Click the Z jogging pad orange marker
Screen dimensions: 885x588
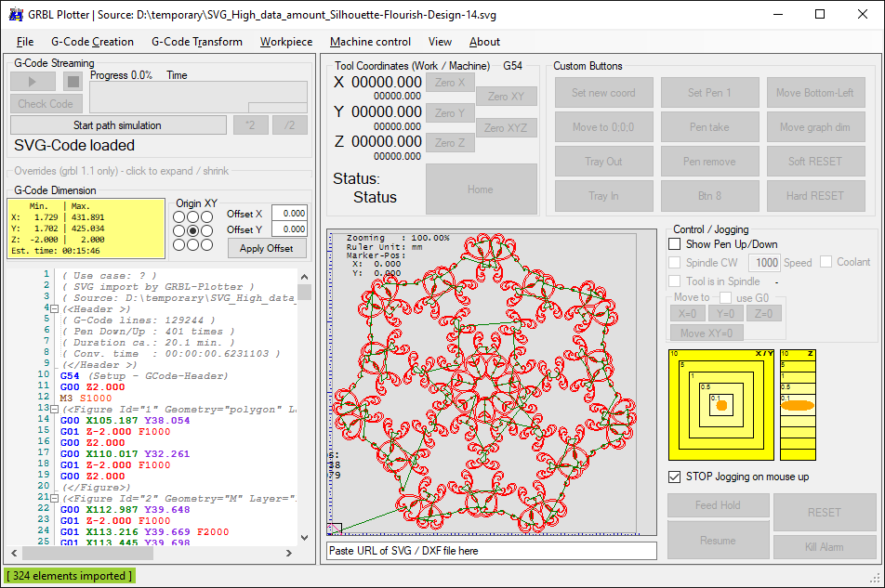pos(798,405)
